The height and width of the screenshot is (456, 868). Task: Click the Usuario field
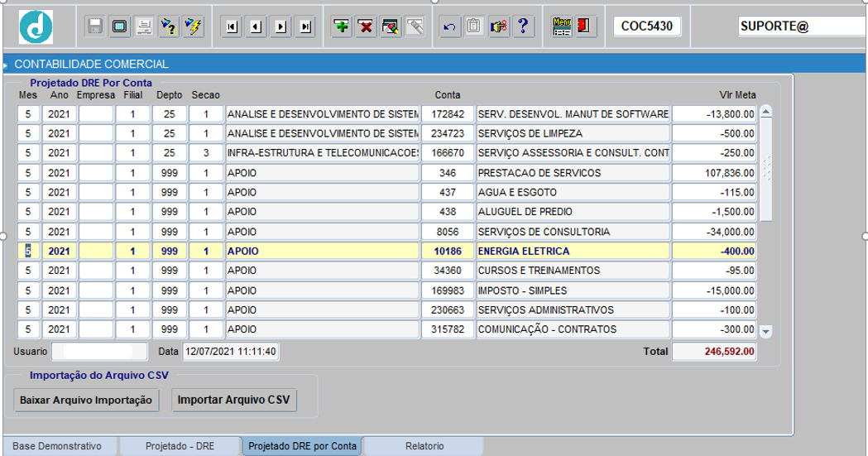pos(99,352)
